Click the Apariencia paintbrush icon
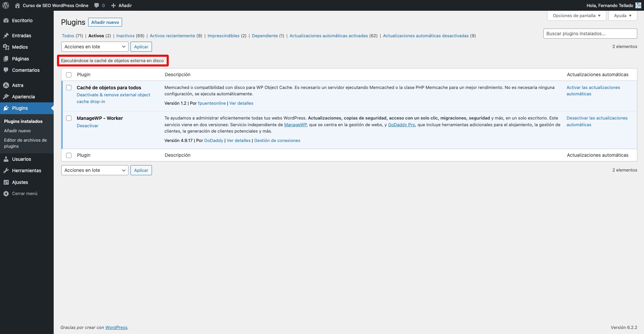 6,97
